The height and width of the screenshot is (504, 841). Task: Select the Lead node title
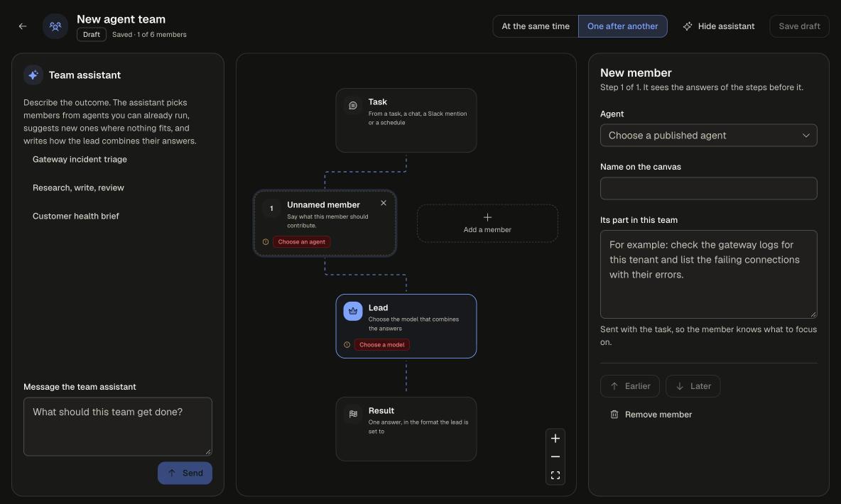(378, 308)
